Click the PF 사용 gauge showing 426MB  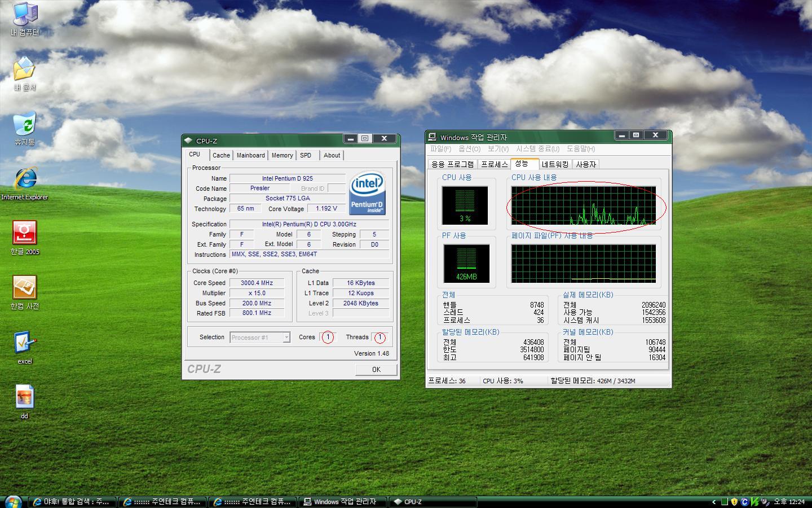tap(466, 263)
